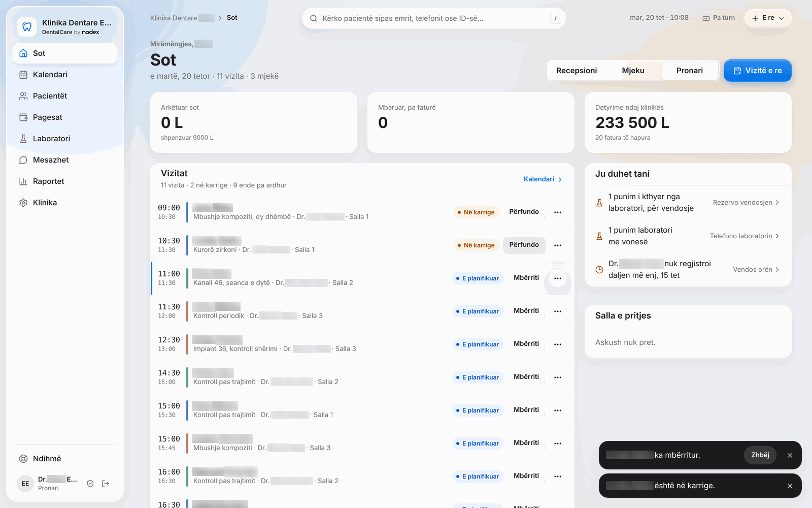Open Telefono laboratorin action
The image size is (812, 508).
tap(745, 236)
